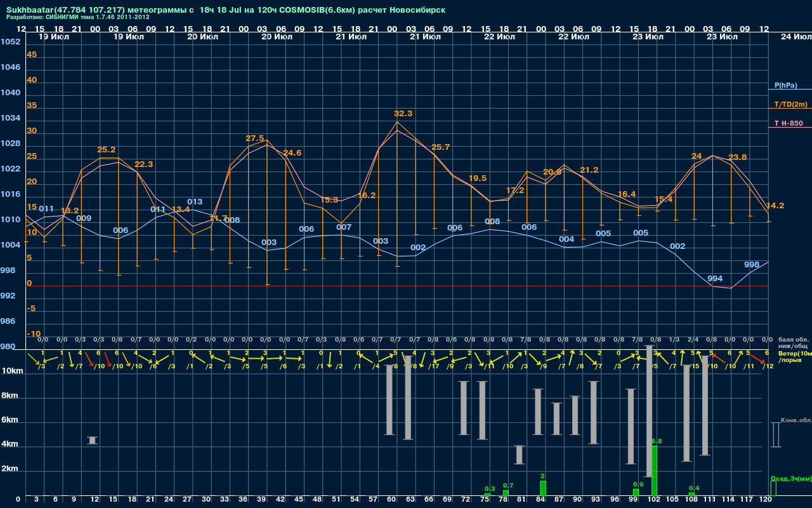The image size is (812, 508).
Task: Click the 0.7 precipitation amount label
Action: 508,486
